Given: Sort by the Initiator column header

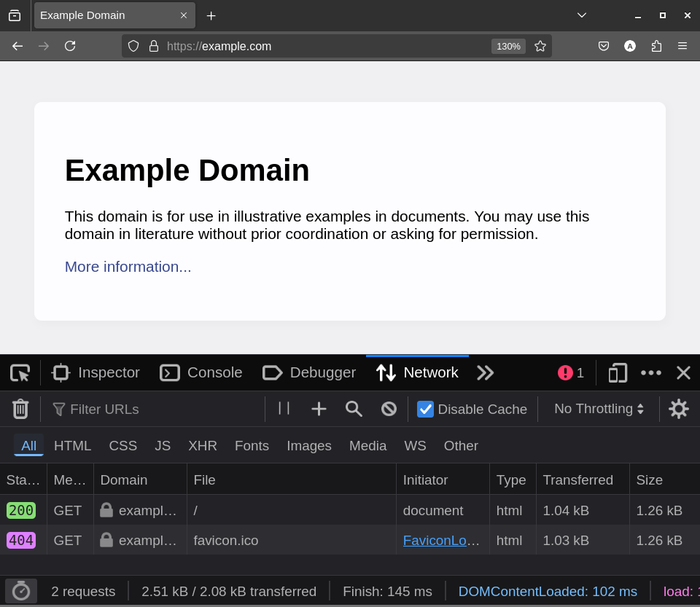Looking at the screenshot, I should pyautogui.click(x=443, y=480).
